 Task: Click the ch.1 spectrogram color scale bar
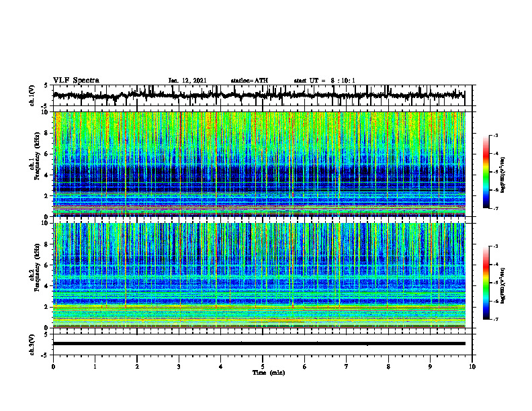point(486,172)
